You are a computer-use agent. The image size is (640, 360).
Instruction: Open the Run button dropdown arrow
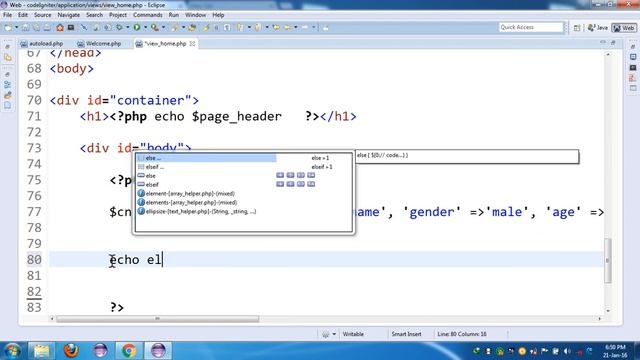pyautogui.click(x=145, y=27)
